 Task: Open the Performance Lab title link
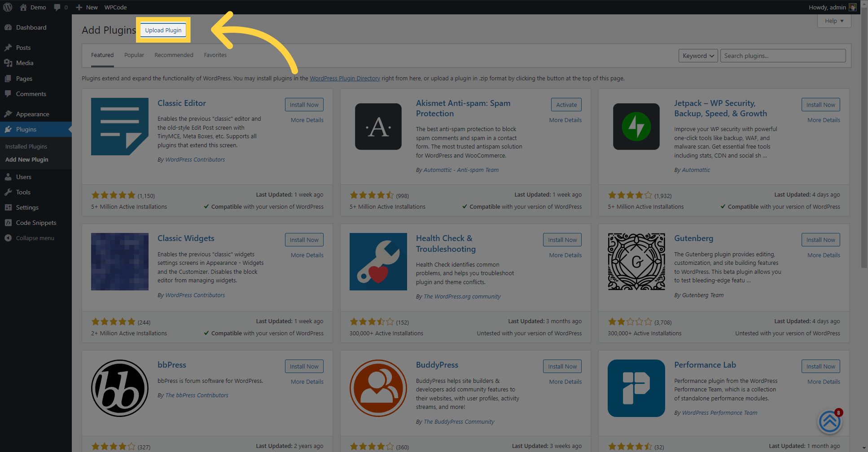(x=705, y=365)
